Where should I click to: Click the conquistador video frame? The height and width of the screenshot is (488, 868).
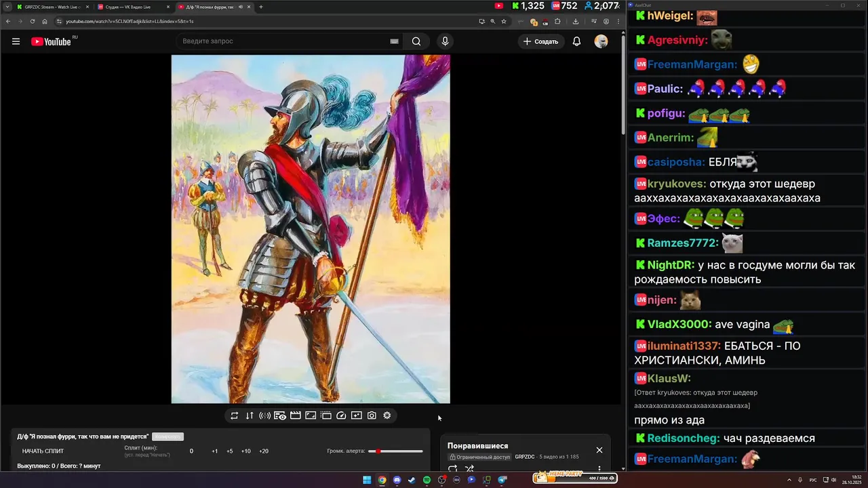click(x=311, y=229)
